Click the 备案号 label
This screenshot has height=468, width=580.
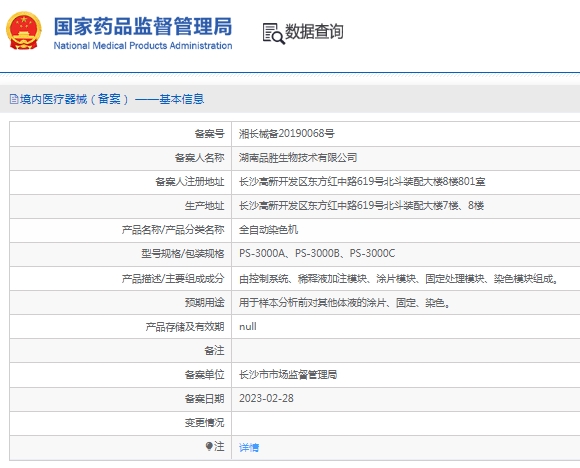point(209,134)
